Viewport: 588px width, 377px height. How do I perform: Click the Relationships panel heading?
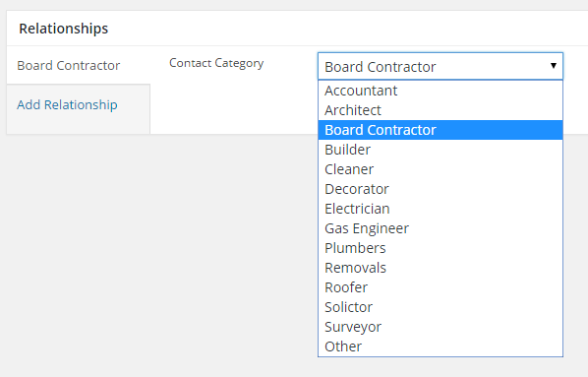click(63, 29)
